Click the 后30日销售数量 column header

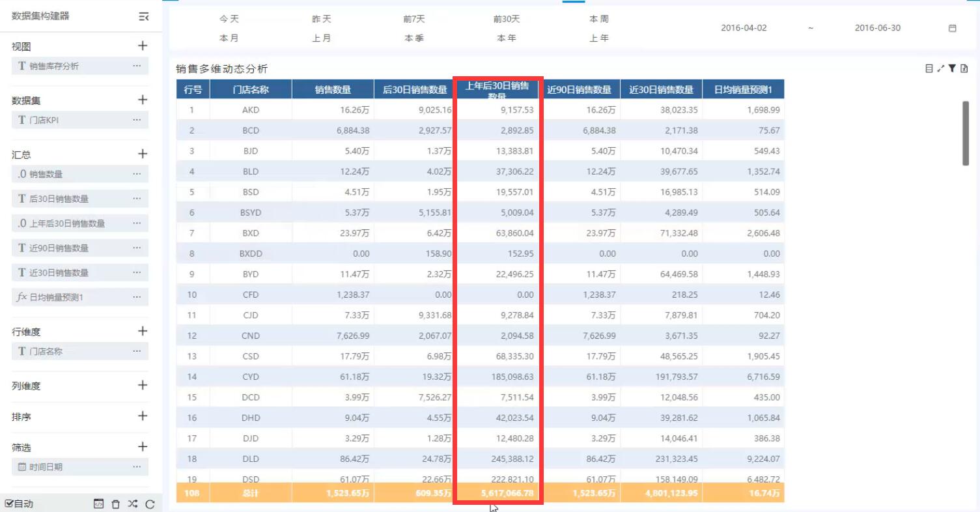click(415, 90)
